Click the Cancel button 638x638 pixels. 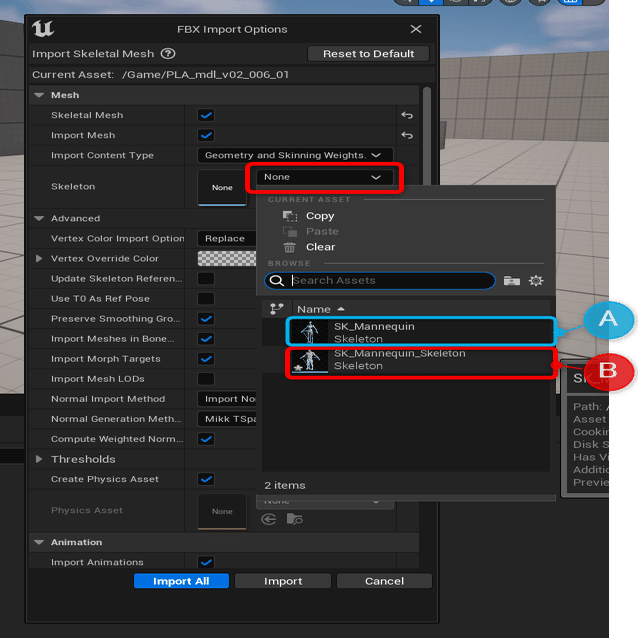[384, 581]
